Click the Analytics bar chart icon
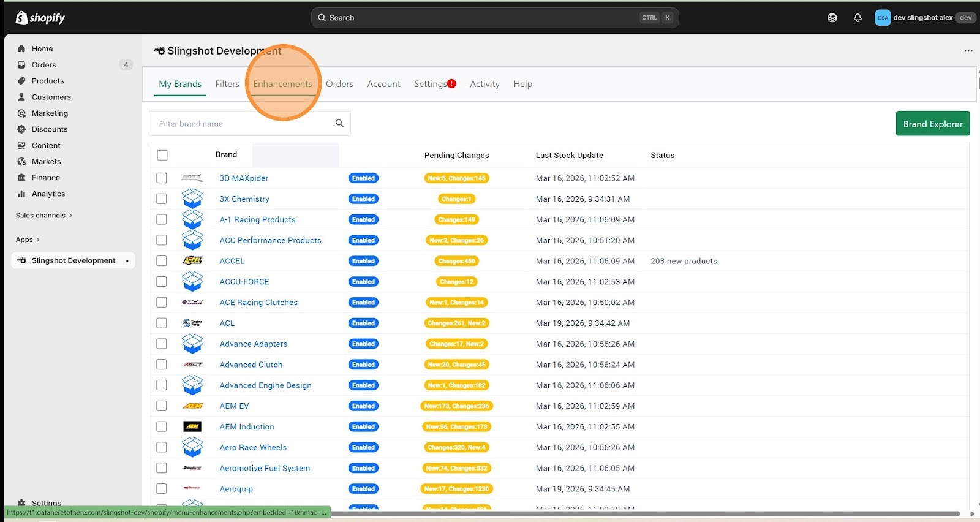 coord(21,194)
